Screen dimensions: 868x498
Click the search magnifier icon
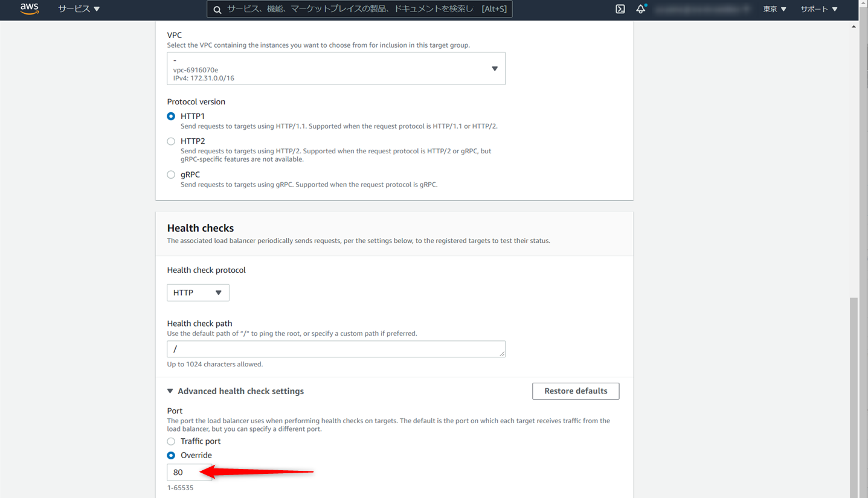point(217,9)
